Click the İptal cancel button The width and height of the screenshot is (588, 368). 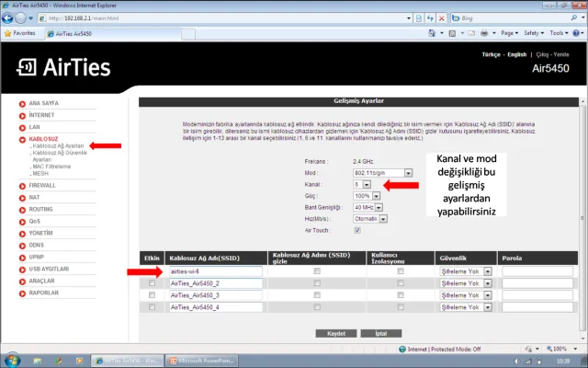[381, 333]
